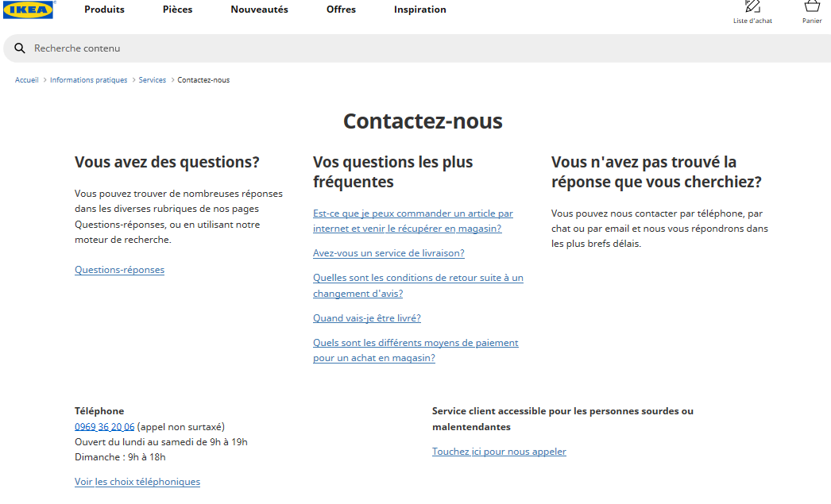Screen dimensions: 831x504
Task: Click the 'Téléphone' section label
Action: click(x=99, y=411)
